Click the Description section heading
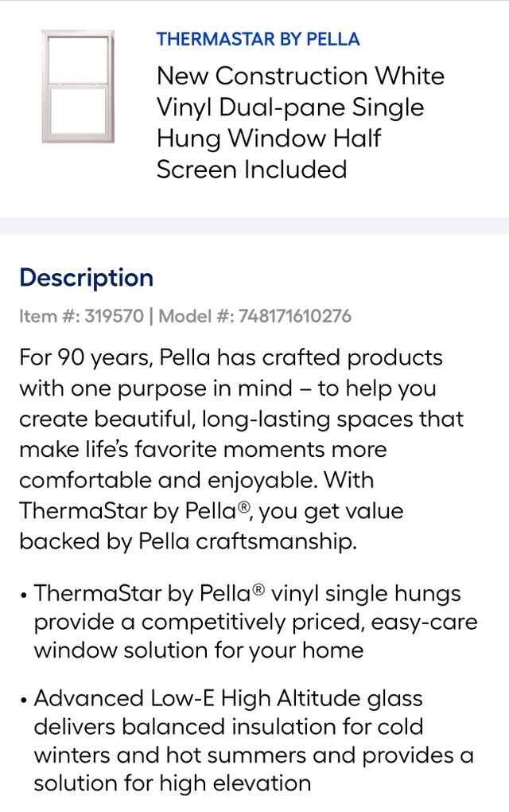 click(x=86, y=278)
